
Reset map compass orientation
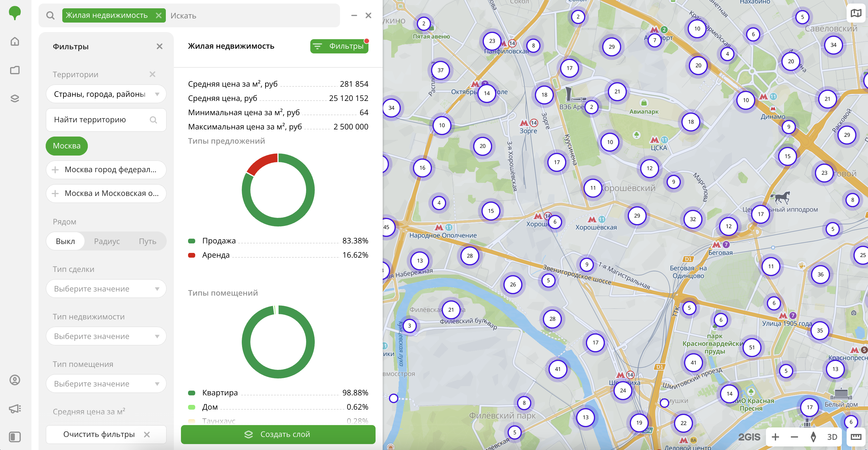tap(813, 437)
